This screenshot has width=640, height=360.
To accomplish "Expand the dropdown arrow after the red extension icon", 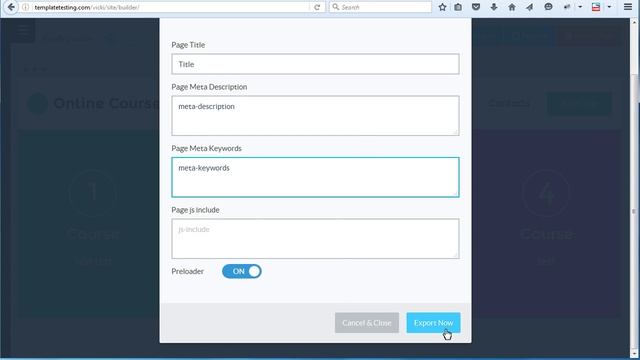I will tap(609, 7).
